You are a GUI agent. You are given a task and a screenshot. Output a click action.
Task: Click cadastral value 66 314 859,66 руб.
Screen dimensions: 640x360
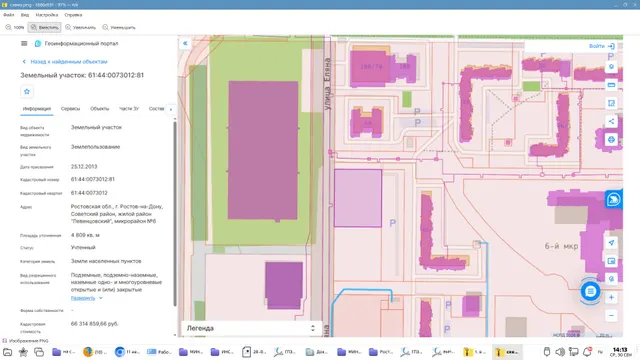[95, 324]
